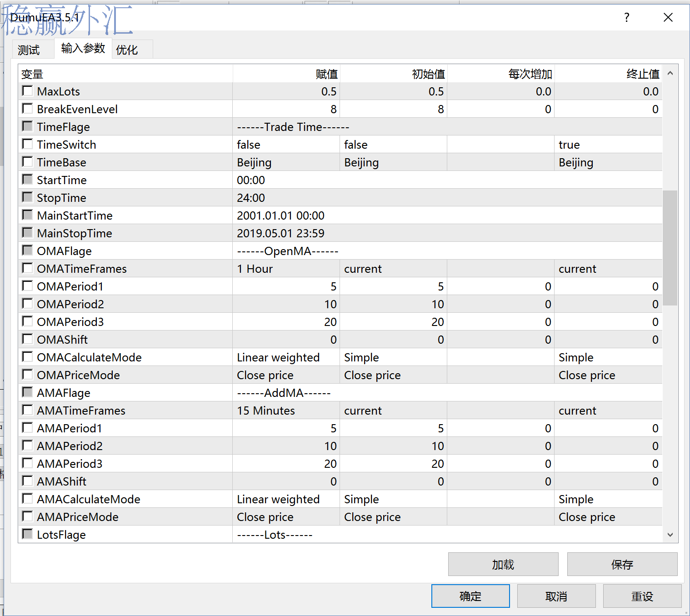Close the DumuEA3.5.1 dialog
Screen dimensions: 690x616
point(668,17)
